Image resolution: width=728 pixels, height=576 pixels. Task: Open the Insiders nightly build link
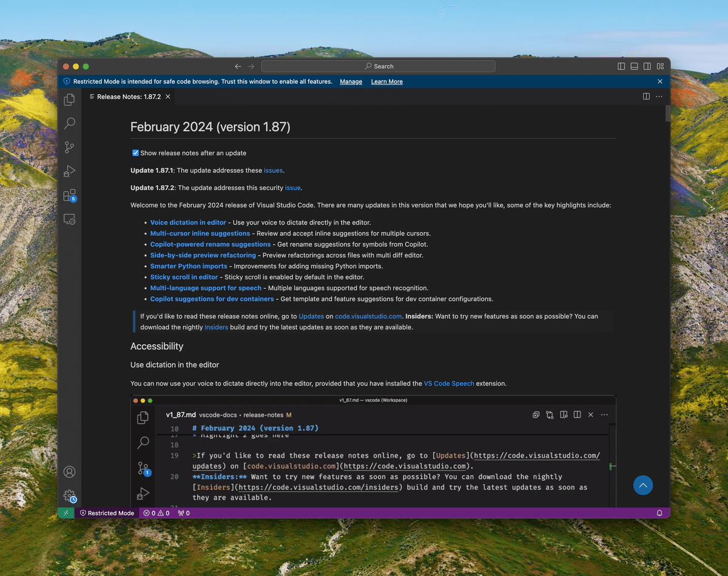pos(216,327)
